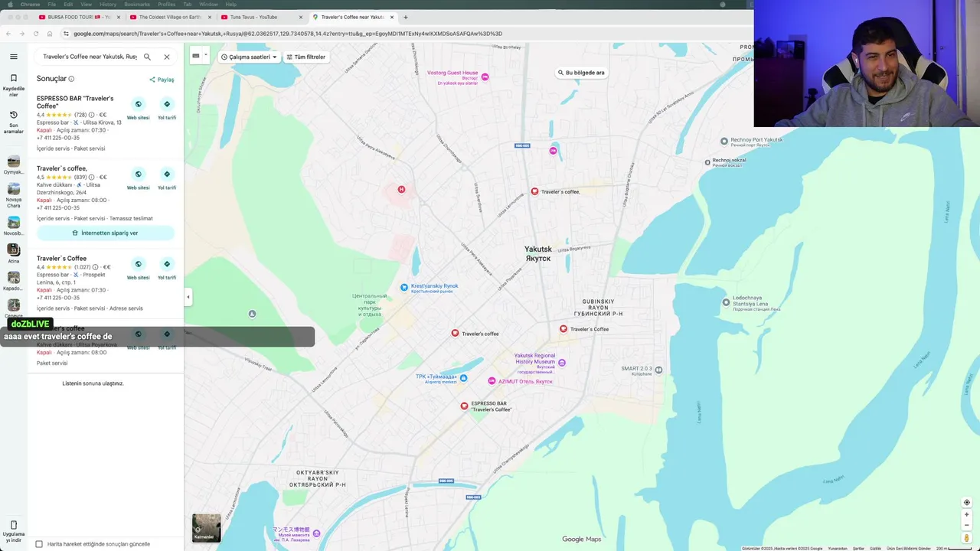
Task: Open Çalışma saatleri filter dropdown
Action: 249,57
